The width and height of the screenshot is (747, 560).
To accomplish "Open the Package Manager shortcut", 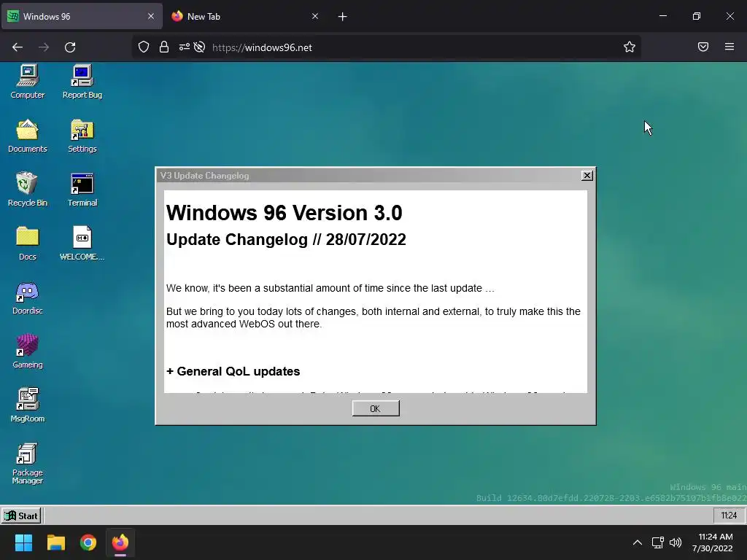I will [x=28, y=463].
